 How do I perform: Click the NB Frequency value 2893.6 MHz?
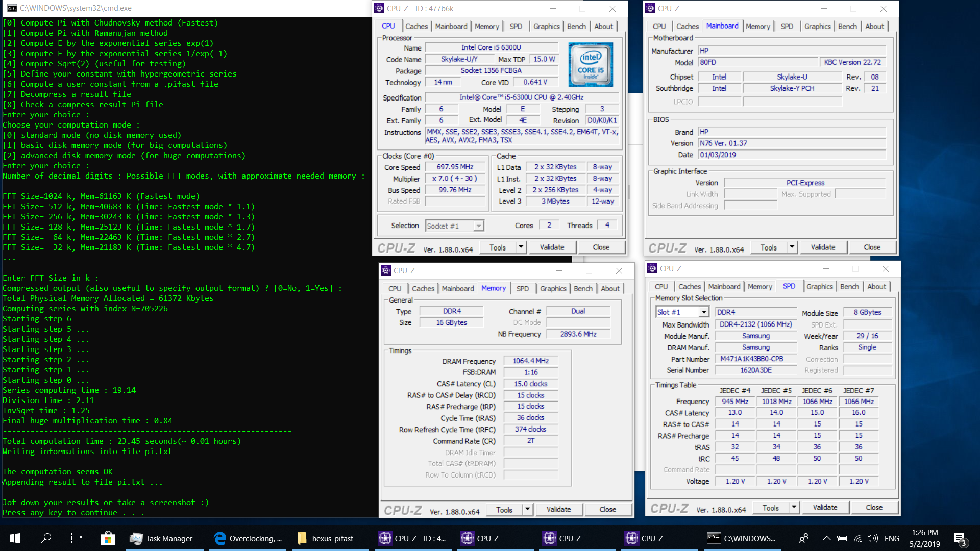coord(578,334)
